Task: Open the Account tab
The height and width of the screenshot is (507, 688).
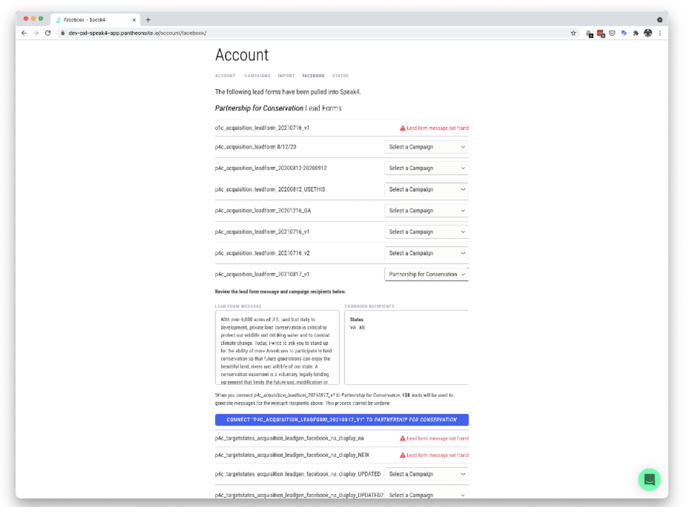Action: pyautogui.click(x=225, y=76)
